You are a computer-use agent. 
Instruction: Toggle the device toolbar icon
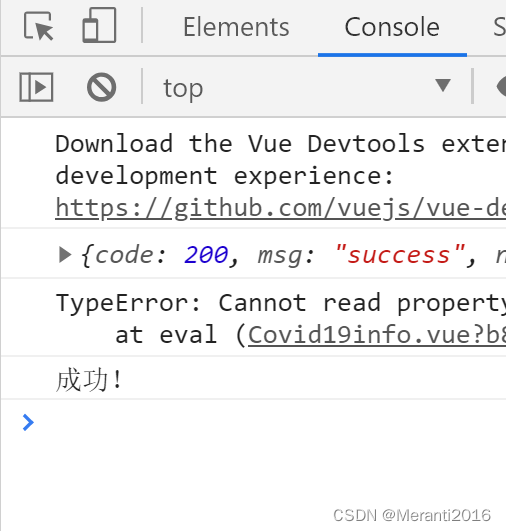[x=99, y=26]
